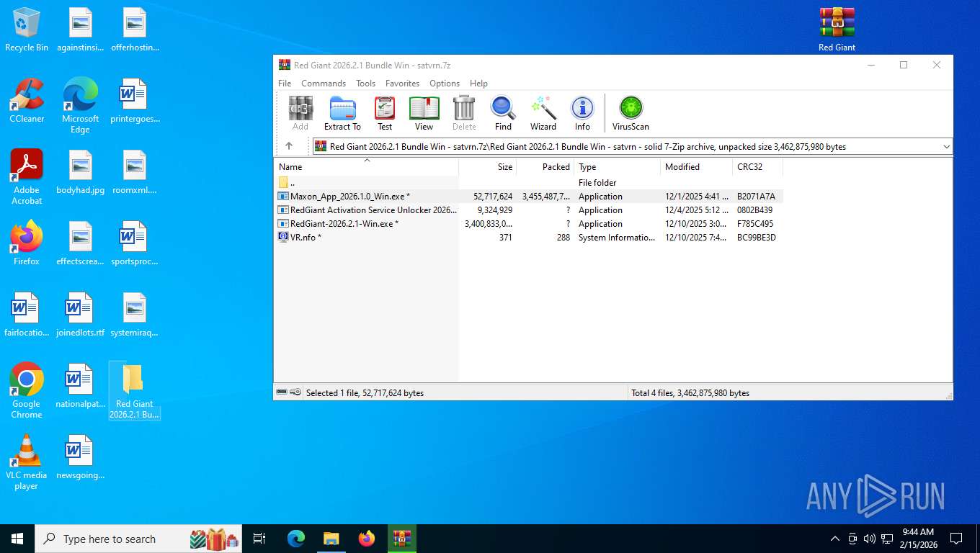Click CRC32 value BC99BE3D
Viewport: 980px width, 553px height.
click(756, 238)
